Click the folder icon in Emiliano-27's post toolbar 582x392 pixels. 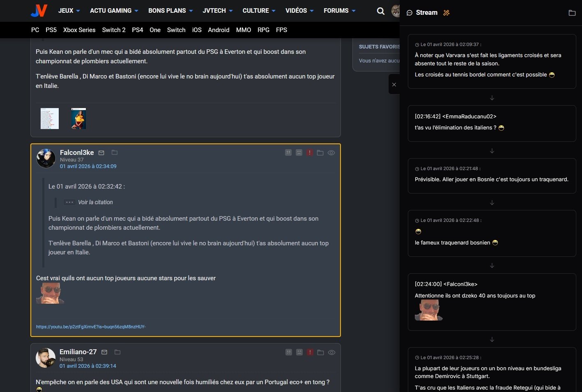pyautogui.click(x=321, y=353)
